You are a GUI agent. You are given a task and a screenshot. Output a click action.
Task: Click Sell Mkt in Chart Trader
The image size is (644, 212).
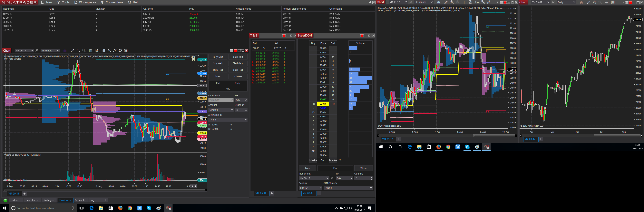pos(238,57)
